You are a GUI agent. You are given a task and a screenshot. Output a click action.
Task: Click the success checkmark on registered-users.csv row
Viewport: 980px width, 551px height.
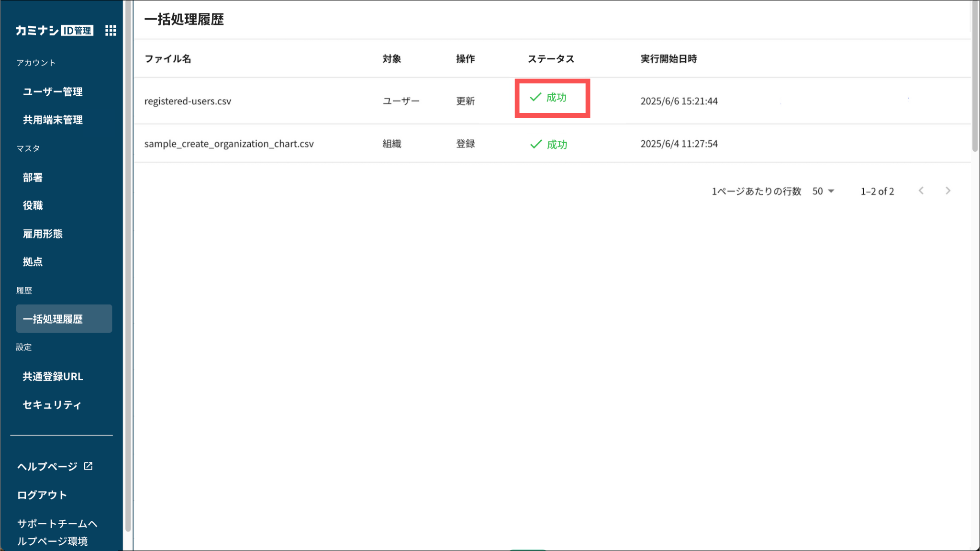coord(535,97)
